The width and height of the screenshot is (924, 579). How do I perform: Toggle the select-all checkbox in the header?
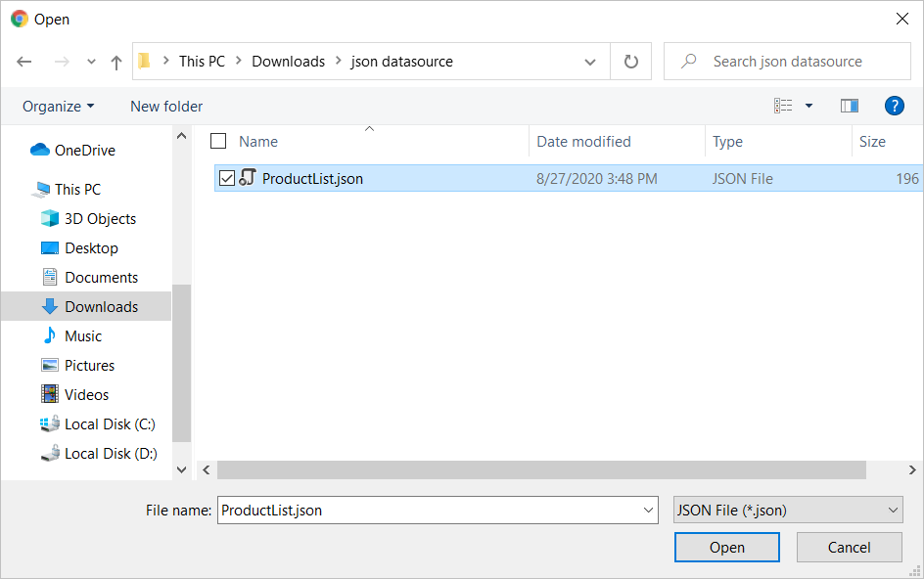218,141
